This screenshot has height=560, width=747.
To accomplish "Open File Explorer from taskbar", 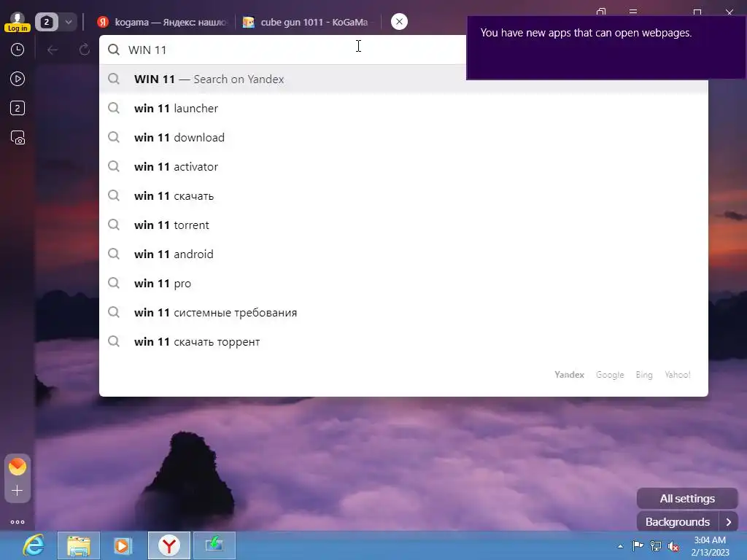I will pyautogui.click(x=79, y=545).
